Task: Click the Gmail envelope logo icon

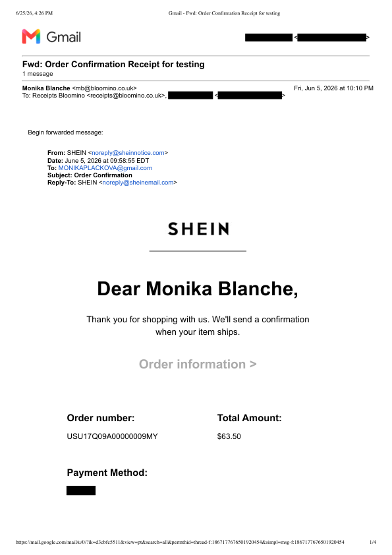Action: point(31,36)
